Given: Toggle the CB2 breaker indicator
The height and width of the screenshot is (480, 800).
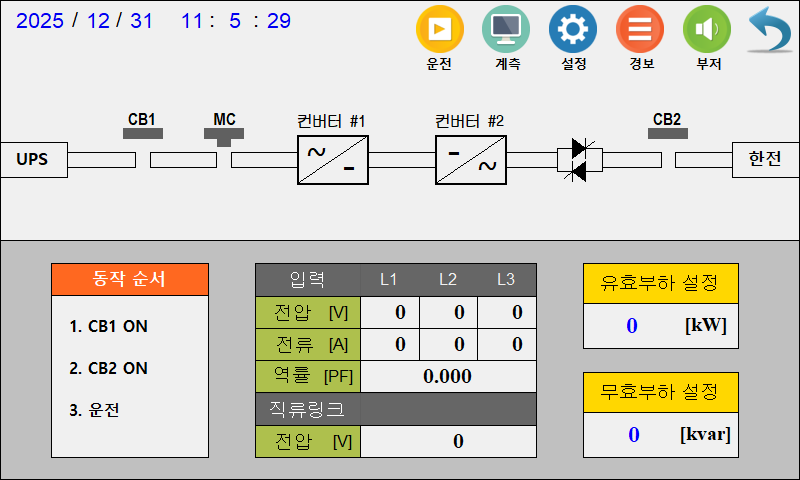Looking at the screenshot, I should coord(668,132).
